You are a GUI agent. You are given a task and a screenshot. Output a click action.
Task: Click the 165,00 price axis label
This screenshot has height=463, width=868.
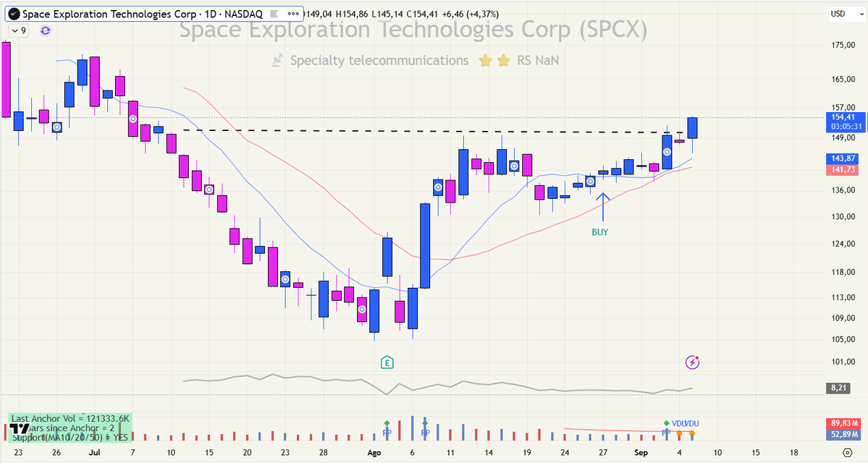[843, 80]
